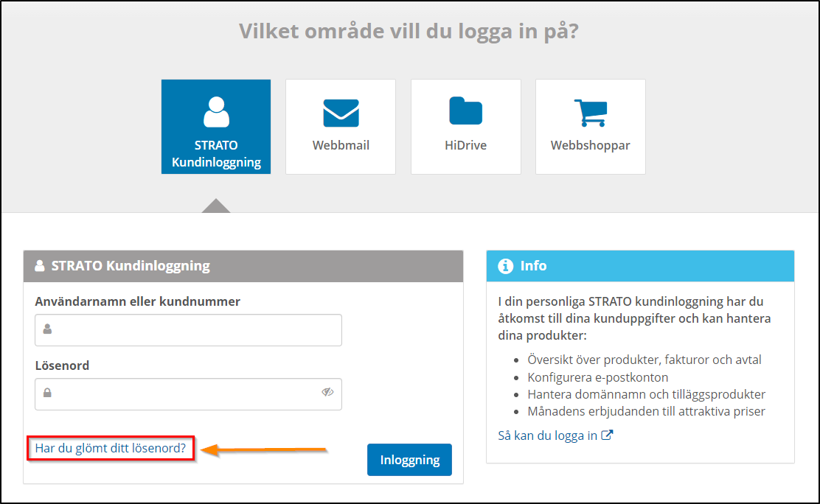The height and width of the screenshot is (504, 820).
Task: Click the Webbshoppar shopping cart icon
Action: (x=590, y=113)
